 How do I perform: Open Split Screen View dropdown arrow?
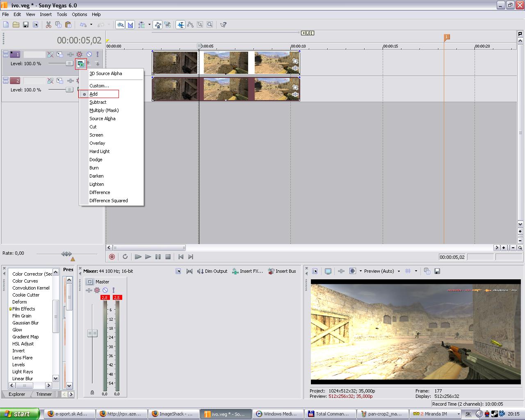361,271
